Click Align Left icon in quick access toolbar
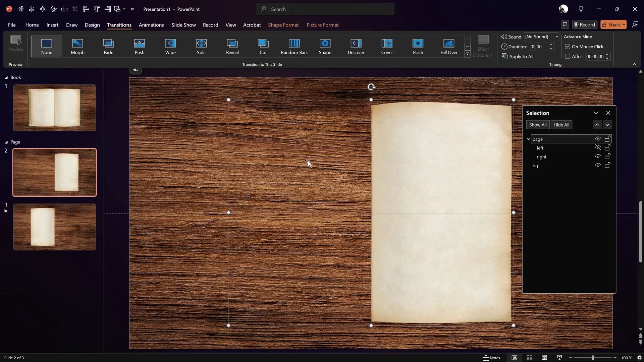Viewport: 644px width, 362px height. 86,9
